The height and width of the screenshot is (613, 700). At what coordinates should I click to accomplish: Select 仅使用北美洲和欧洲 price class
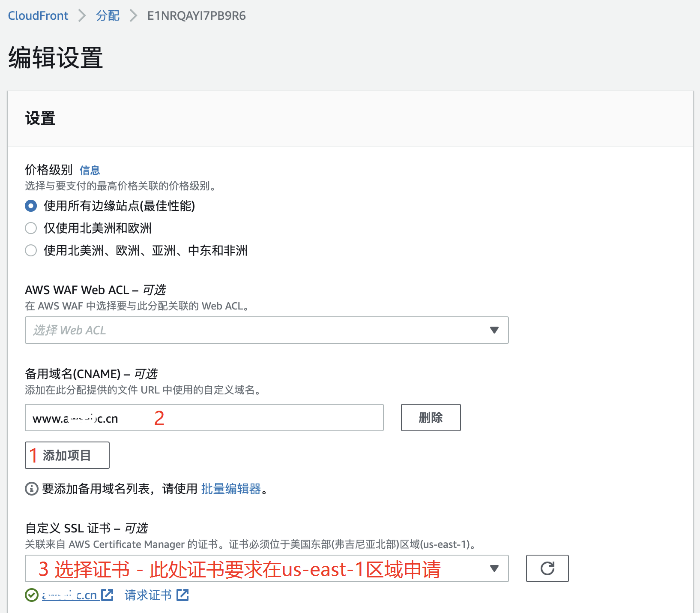(30, 228)
